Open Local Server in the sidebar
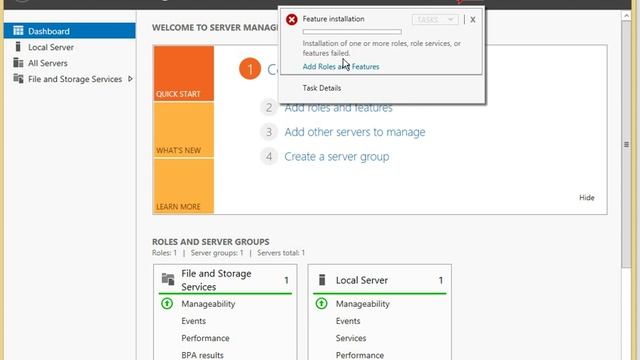The height and width of the screenshot is (360, 640). [x=51, y=47]
